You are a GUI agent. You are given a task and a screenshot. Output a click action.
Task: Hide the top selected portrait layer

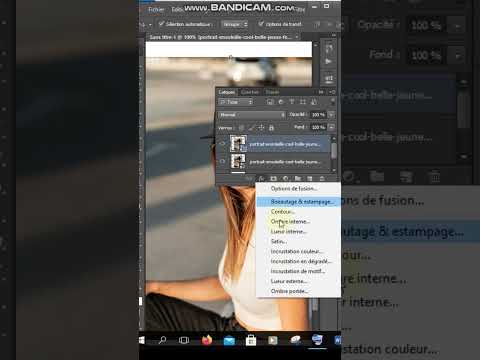222,144
